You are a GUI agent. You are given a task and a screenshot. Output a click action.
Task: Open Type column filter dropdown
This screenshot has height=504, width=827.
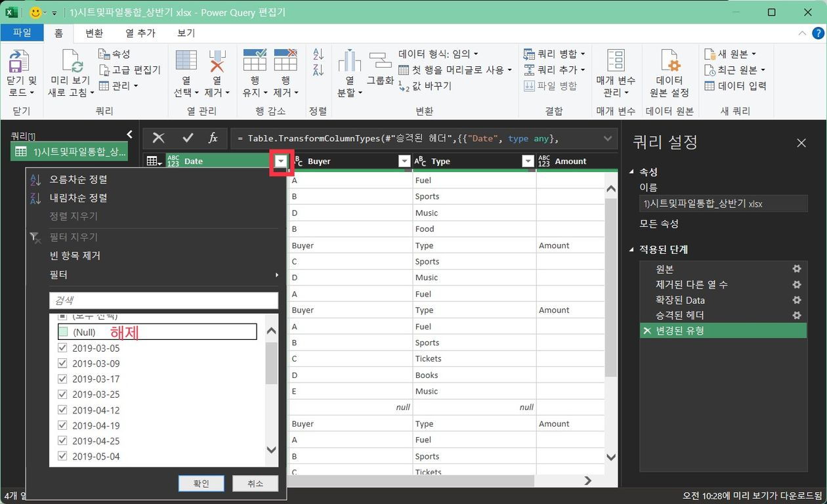(x=528, y=161)
